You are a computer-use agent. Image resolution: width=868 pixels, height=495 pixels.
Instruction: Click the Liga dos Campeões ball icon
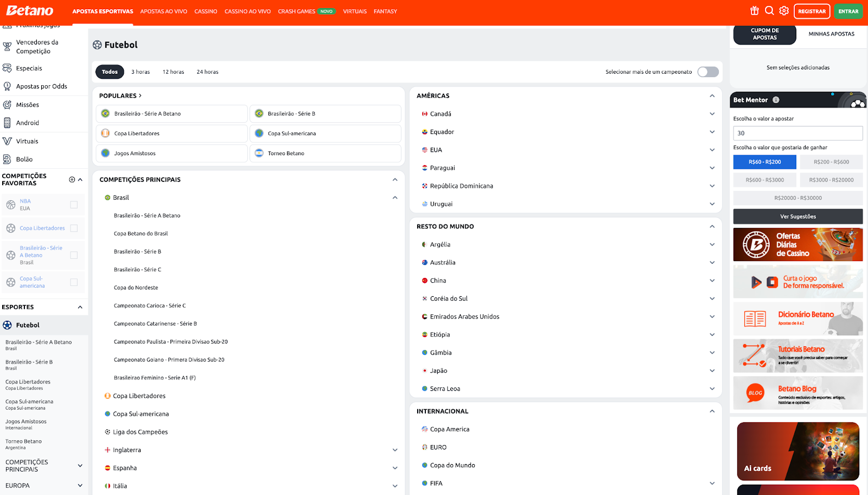pyautogui.click(x=107, y=432)
